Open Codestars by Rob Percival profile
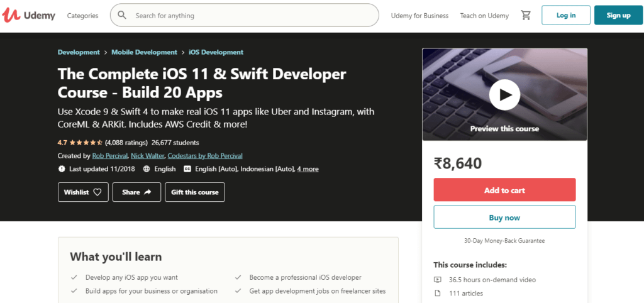 pyautogui.click(x=205, y=156)
